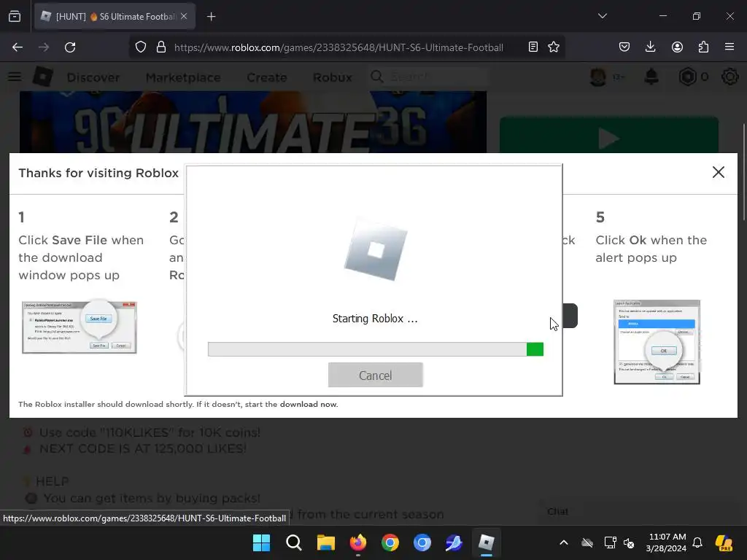
Task: Click the Starting Roblox progress bar
Action: pyautogui.click(x=376, y=349)
